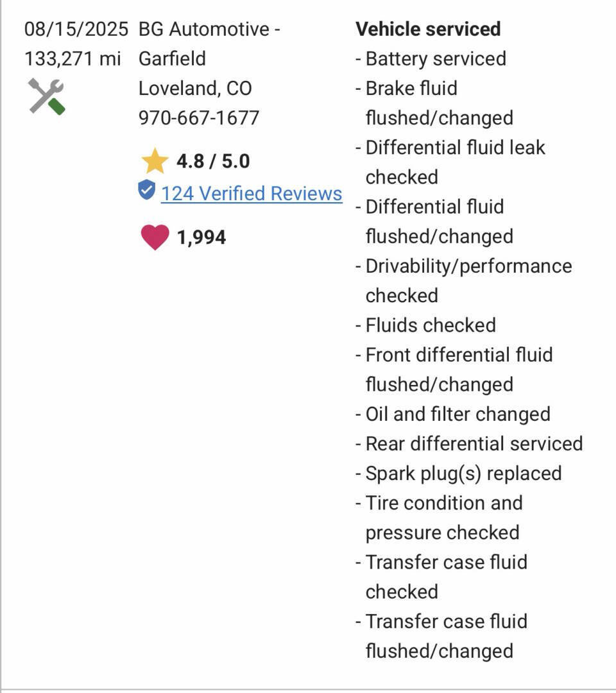This screenshot has height=693, width=616.
Task: Select the Fluids checked entry
Action: [x=425, y=325]
